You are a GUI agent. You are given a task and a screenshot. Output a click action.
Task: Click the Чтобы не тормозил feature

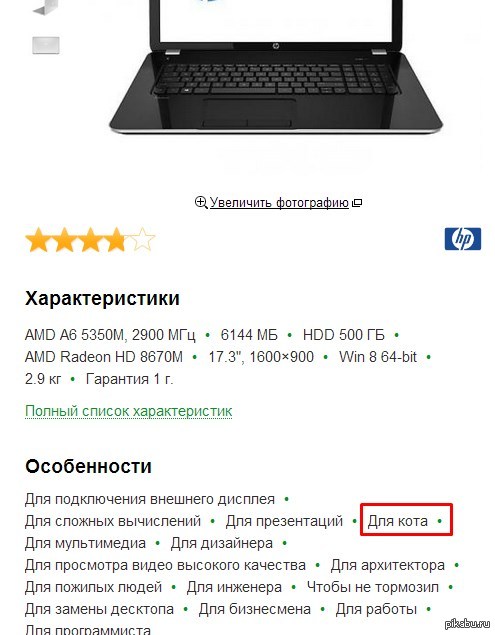pos(372,587)
